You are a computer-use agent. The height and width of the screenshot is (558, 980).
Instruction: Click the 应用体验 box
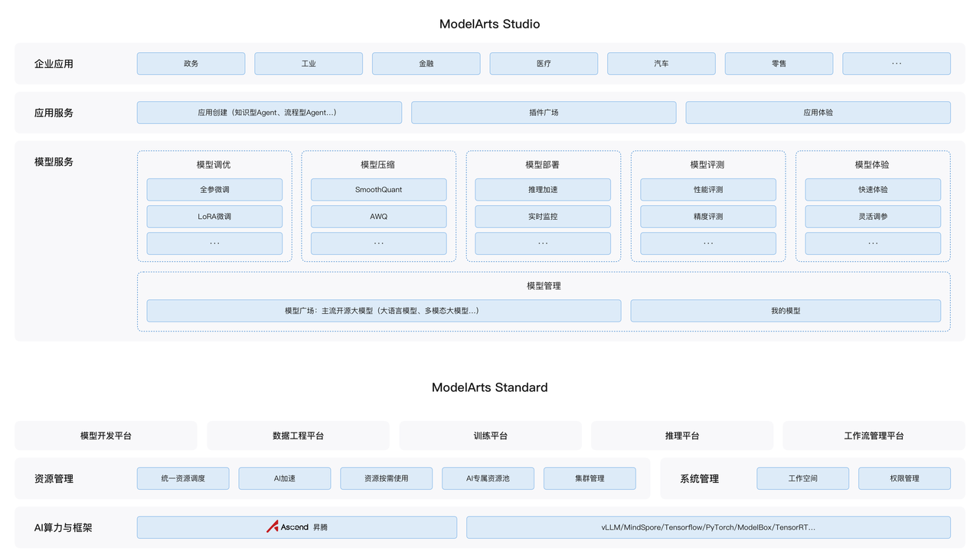(x=818, y=113)
